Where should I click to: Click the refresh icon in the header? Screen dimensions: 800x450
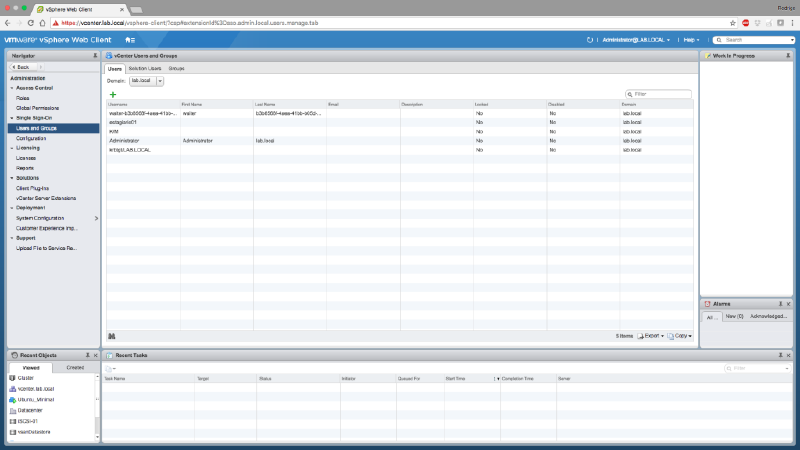(x=590, y=40)
